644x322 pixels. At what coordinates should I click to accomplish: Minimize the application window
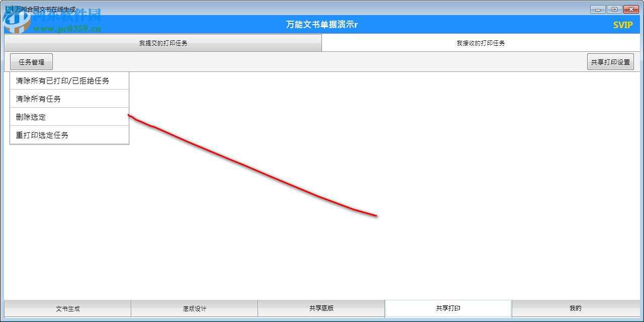click(x=597, y=9)
